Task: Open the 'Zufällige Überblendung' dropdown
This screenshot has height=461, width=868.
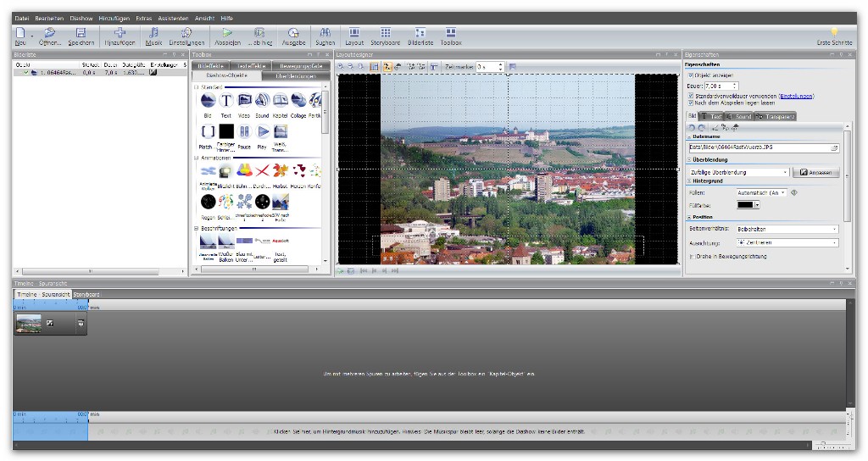Action: coord(738,172)
